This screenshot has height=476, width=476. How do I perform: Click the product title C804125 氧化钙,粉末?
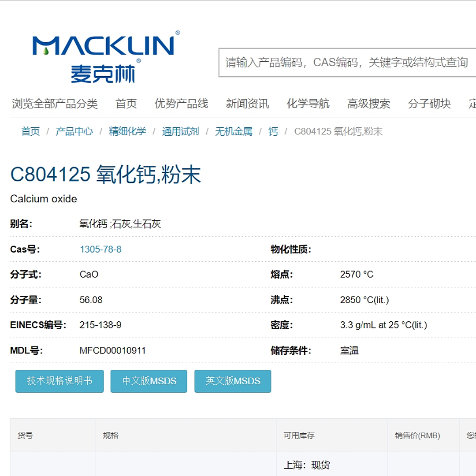pyautogui.click(x=106, y=175)
